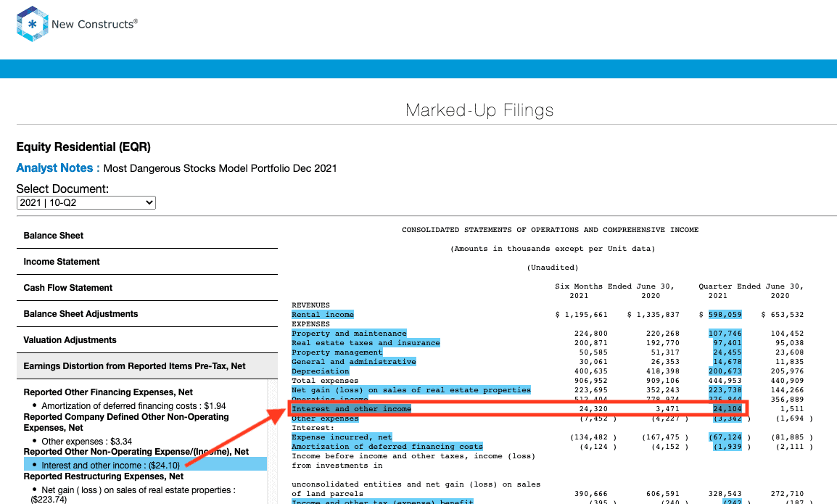Click Reported Other Financing Expenses, Net heading

(x=108, y=392)
